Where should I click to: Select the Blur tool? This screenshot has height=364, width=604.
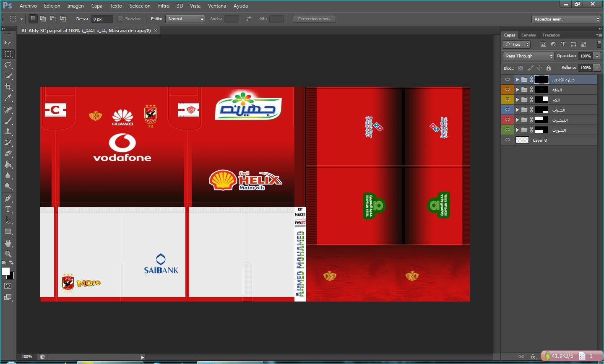pos(8,175)
